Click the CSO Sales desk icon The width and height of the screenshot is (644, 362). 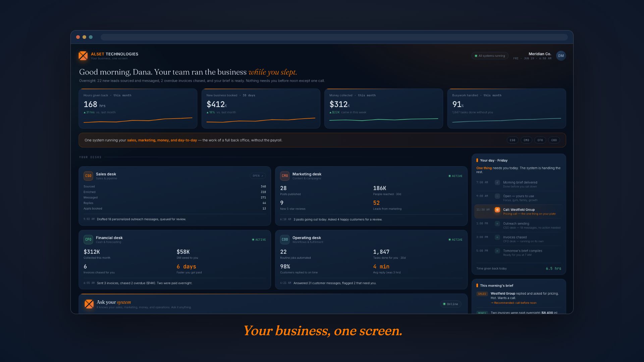point(88,176)
